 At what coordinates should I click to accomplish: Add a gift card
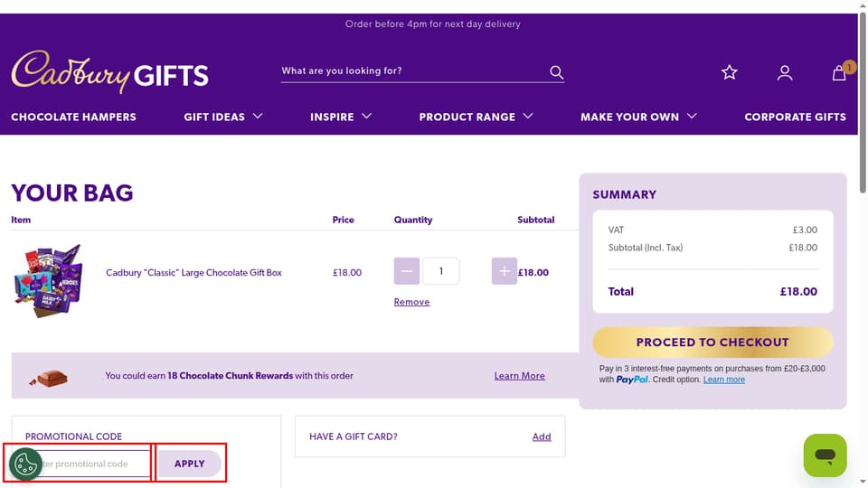(x=542, y=436)
